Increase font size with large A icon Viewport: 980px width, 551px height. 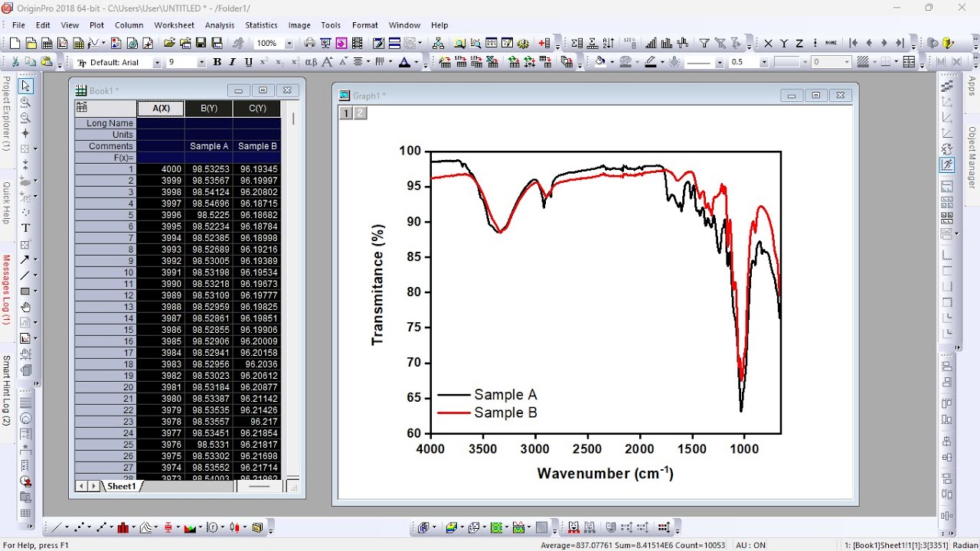pyautogui.click(x=327, y=62)
